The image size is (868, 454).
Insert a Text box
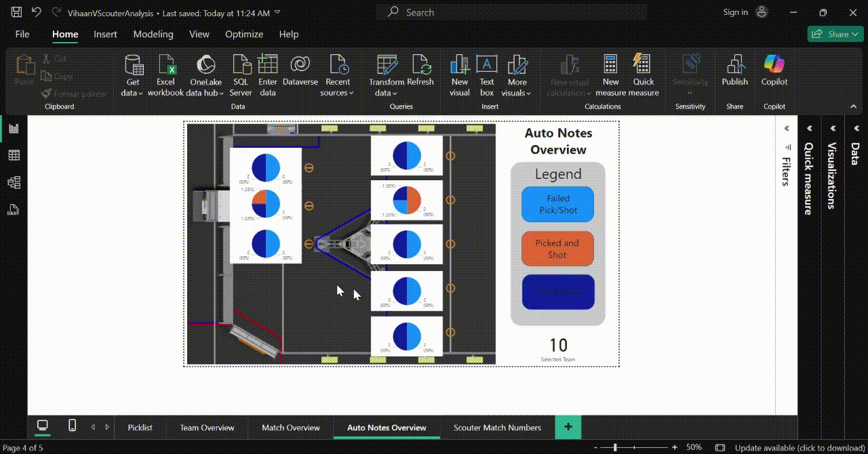tap(487, 75)
